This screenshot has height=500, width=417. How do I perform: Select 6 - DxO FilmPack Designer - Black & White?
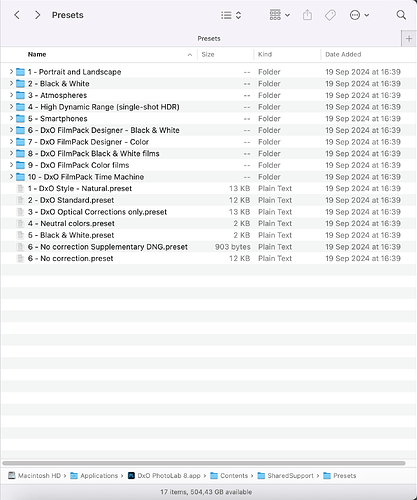tap(104, 130)
